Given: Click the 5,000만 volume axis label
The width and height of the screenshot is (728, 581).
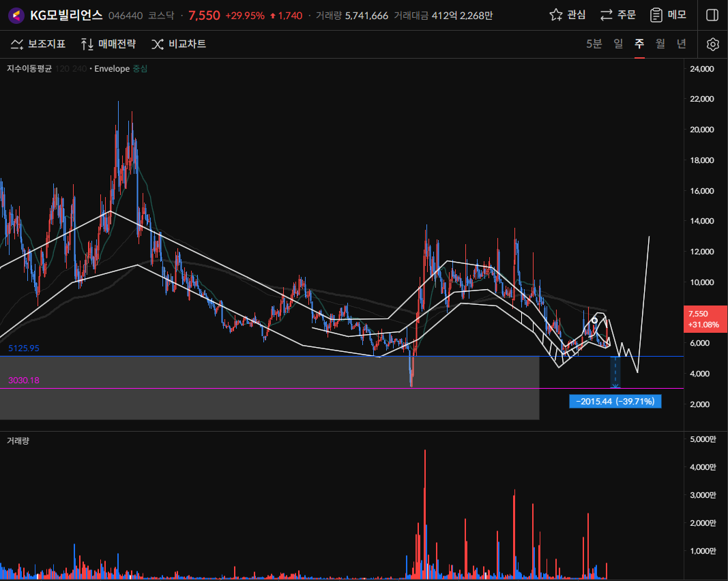Looking at the screenshot, I should pos(703,439).
